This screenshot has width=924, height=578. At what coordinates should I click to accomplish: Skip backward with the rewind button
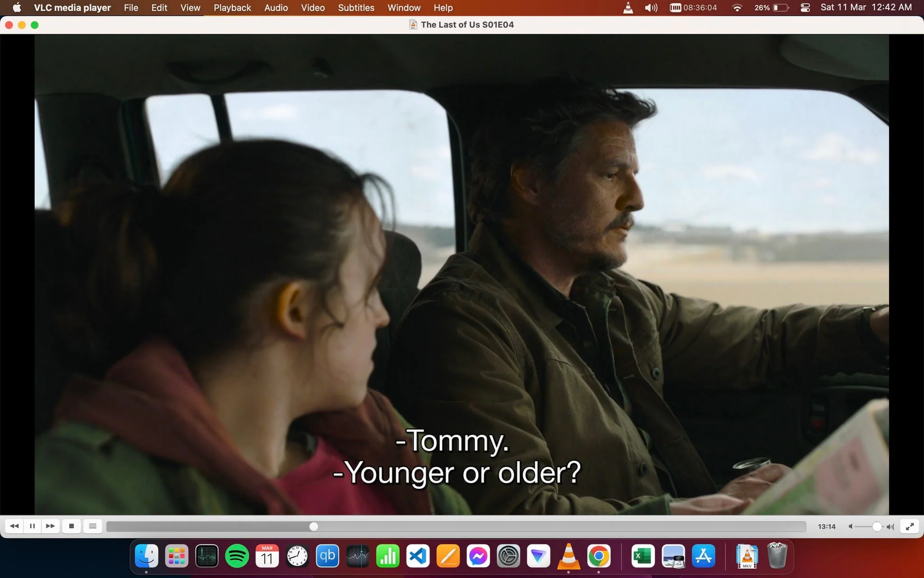(x=14, y=526)
